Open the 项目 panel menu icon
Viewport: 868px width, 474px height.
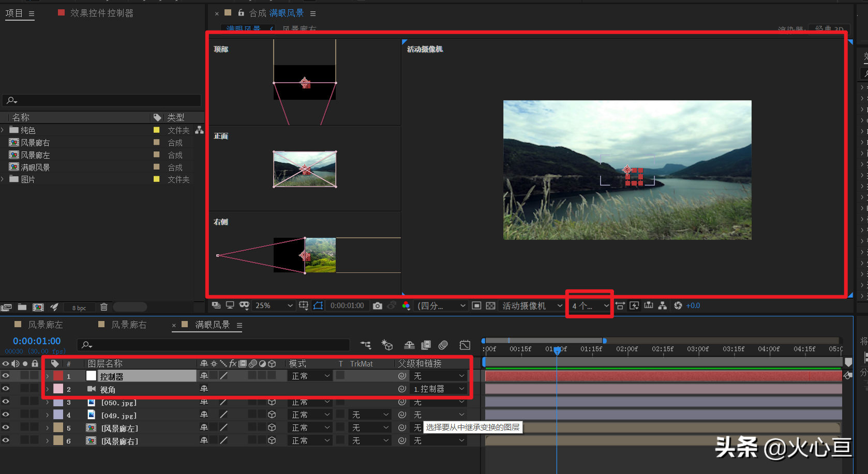(32, 14)
